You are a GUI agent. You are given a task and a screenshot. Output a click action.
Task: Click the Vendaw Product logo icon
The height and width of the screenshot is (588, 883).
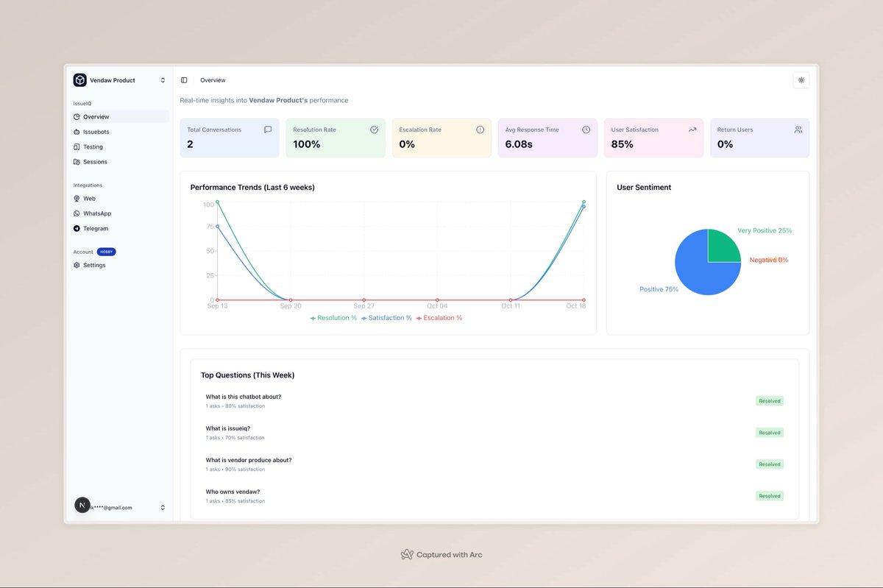79,79
